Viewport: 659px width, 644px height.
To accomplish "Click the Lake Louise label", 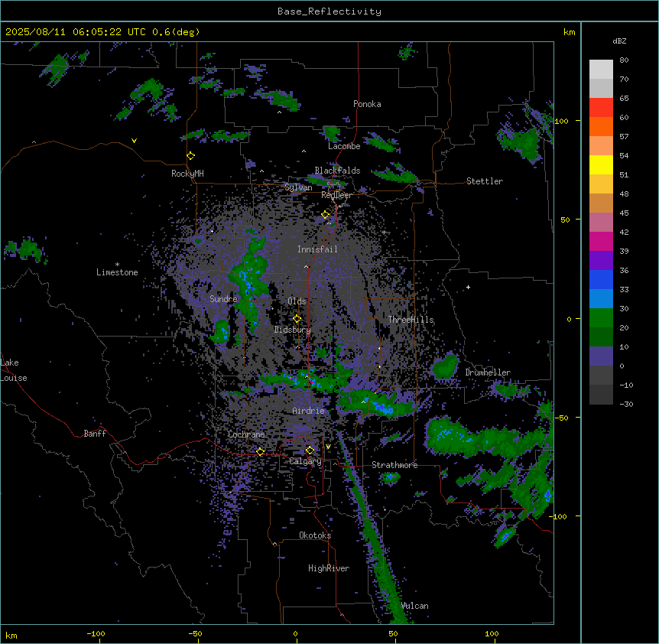I will point(14,370).
